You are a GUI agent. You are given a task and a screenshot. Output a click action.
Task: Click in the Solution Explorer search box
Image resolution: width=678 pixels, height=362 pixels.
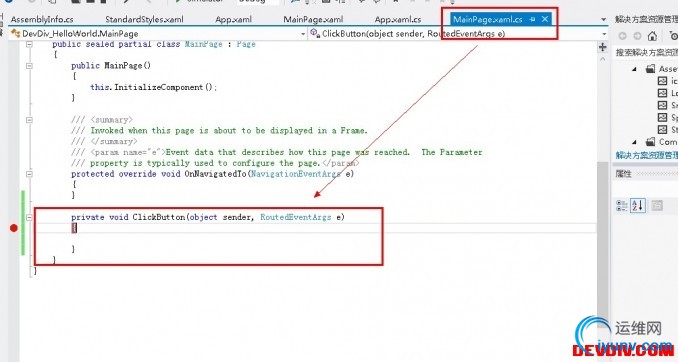point(646,52)
